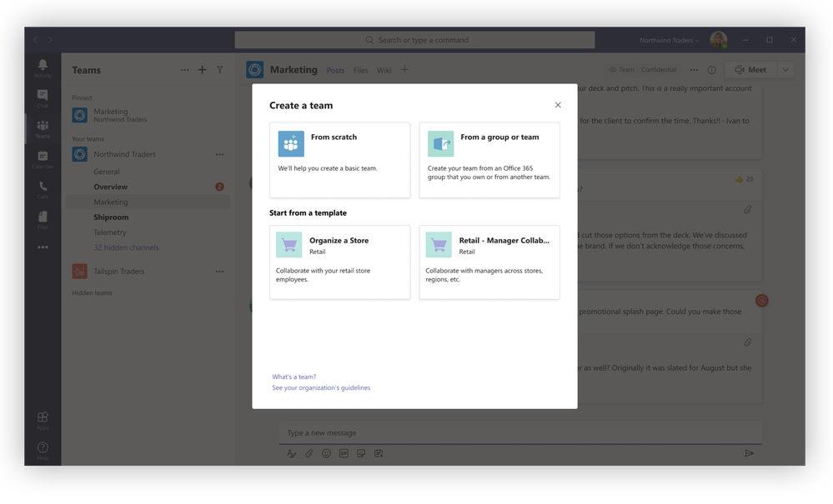Open the pinned Marketing channel
833x504 pixels.
point(148,115)
